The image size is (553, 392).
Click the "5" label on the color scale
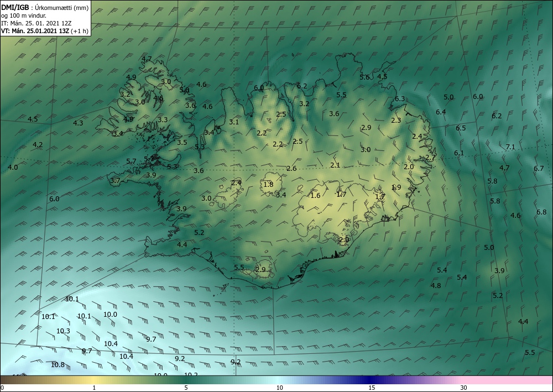point(186,388)
